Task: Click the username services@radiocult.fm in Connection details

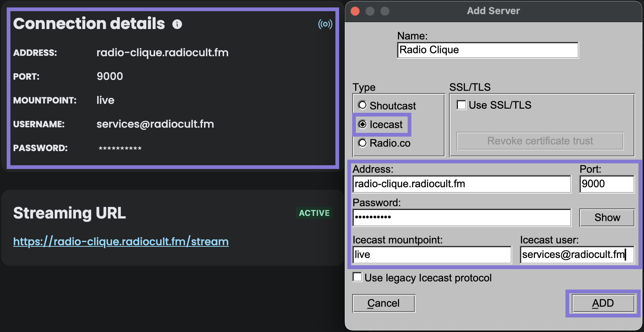Action: point(155,124)
